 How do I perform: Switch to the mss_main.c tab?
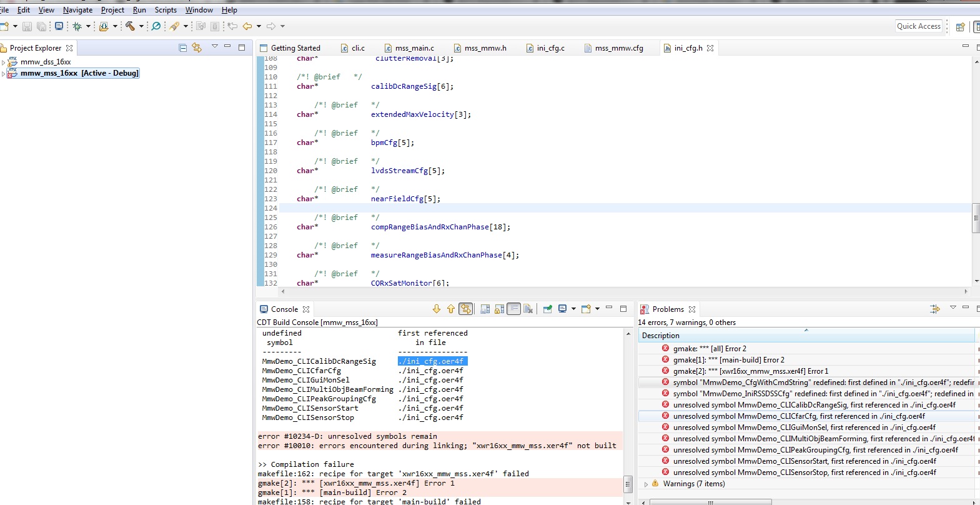click(x=414, y=48)
